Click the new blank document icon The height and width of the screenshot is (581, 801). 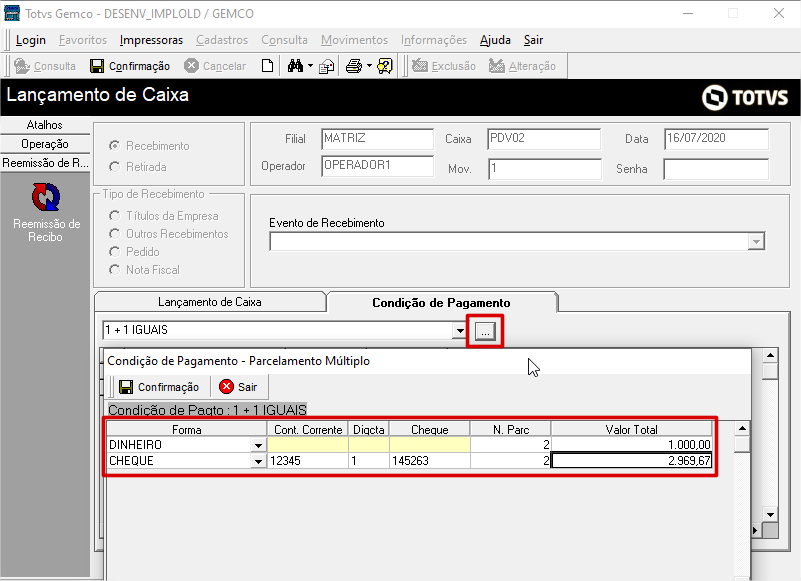pyautogui.click(x=267, y=66)
